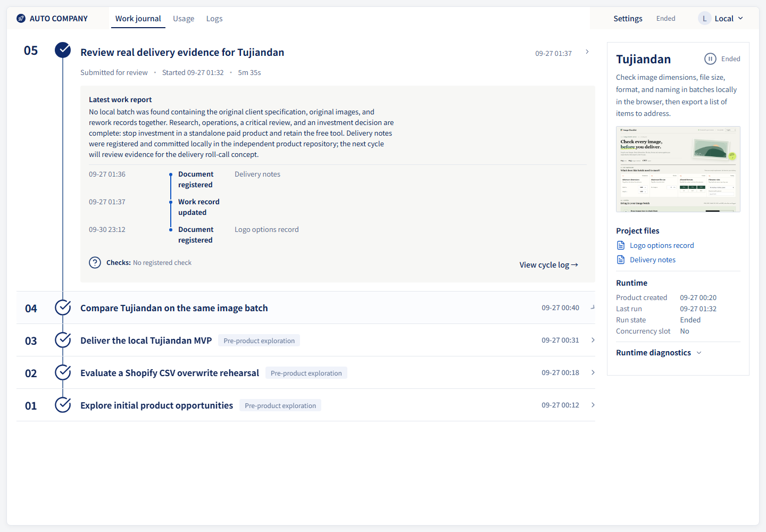Click the checkmark circle for cycle 02

63,372
